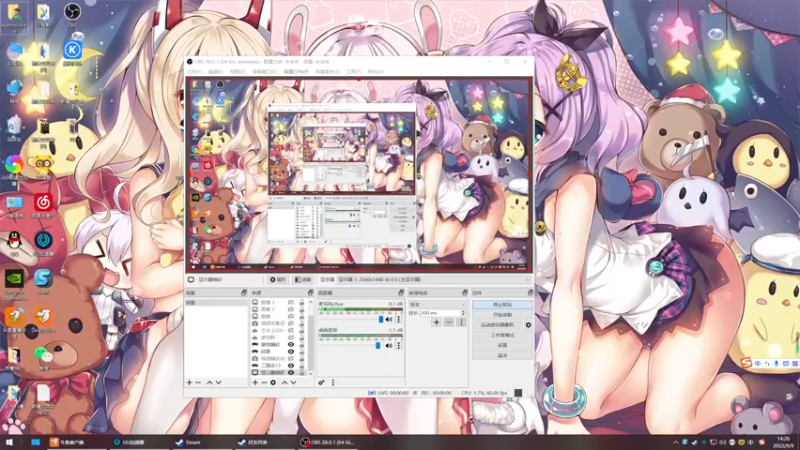Open the transition type dropdown in 转场特效
This screenshot has height=450, width=800.
(438, 305)
